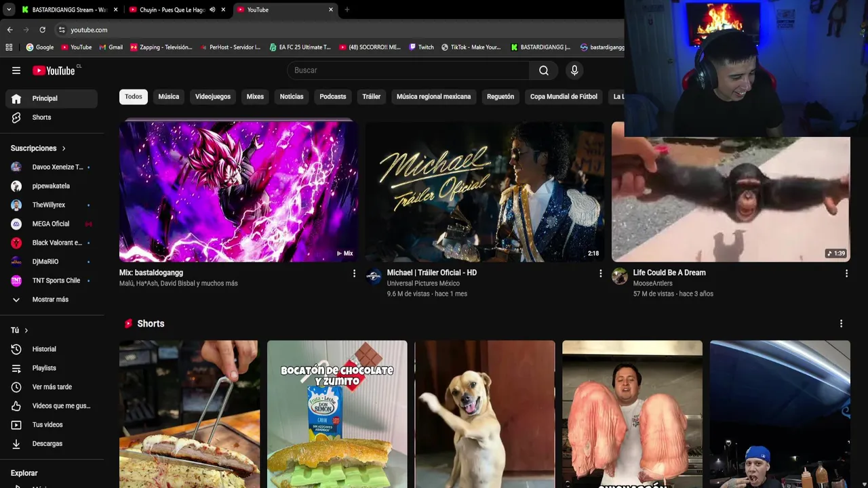Open Principal home in sidebar
Image resolution: width=868 pixels, height=488 pixels.
pos(52,98)
